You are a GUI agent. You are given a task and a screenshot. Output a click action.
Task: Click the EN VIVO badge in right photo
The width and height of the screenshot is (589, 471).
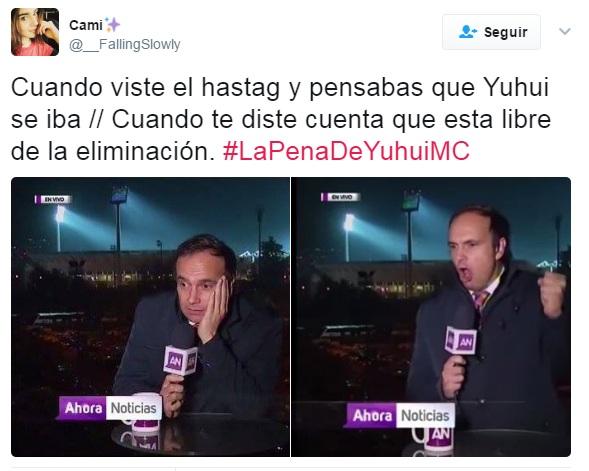click(340, 197)
